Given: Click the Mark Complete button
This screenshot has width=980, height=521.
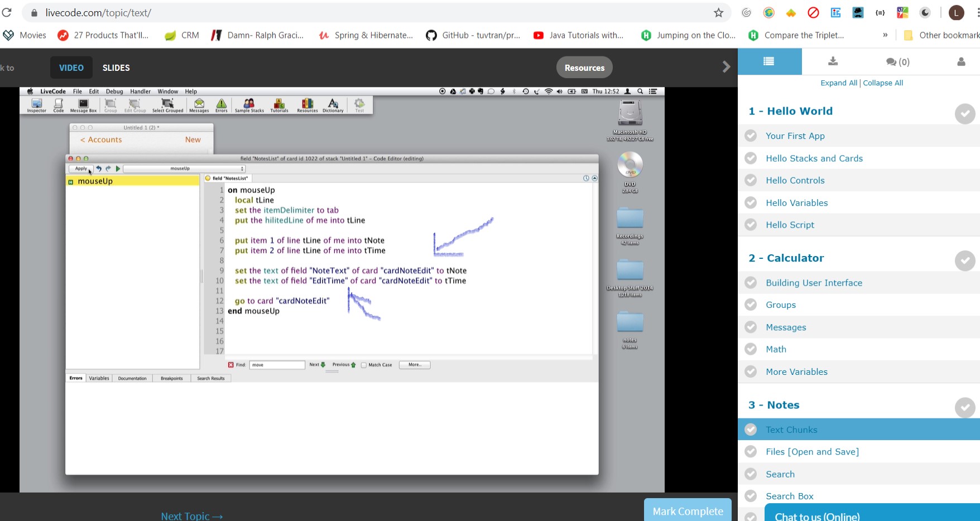Looking at the screenshot, I should click(688, 510).
